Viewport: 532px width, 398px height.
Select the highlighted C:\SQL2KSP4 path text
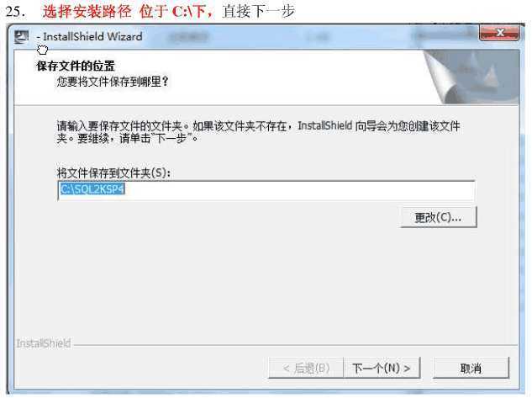92,189
